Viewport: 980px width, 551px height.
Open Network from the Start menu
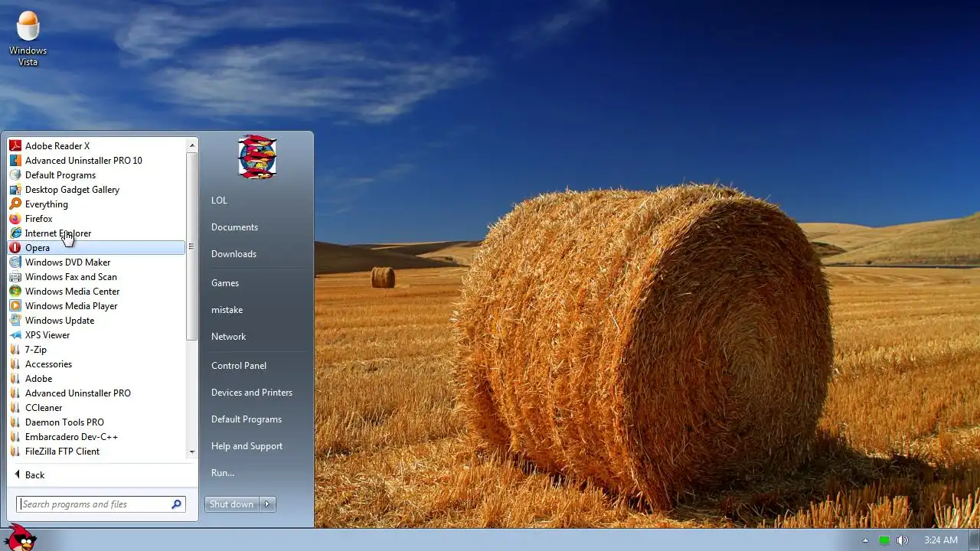coord(228,336)
